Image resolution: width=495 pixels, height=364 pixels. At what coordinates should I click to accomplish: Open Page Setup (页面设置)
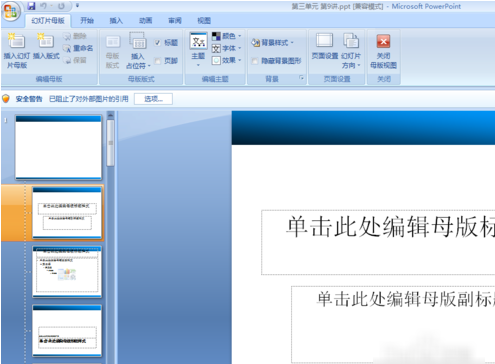325,47
